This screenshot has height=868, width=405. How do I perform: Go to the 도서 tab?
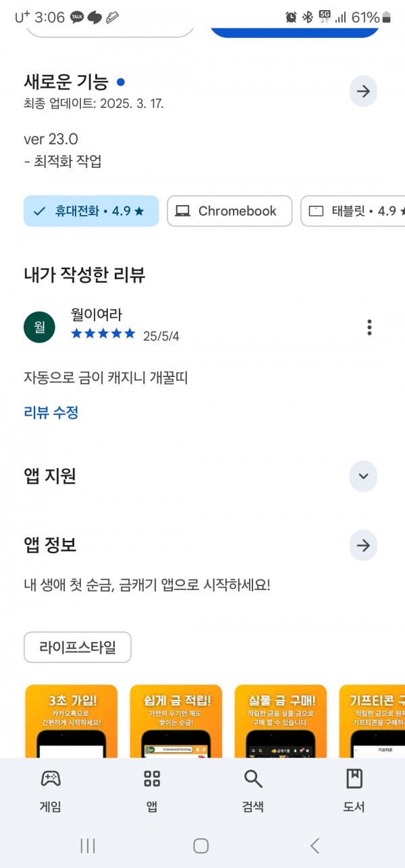[354, 790]
